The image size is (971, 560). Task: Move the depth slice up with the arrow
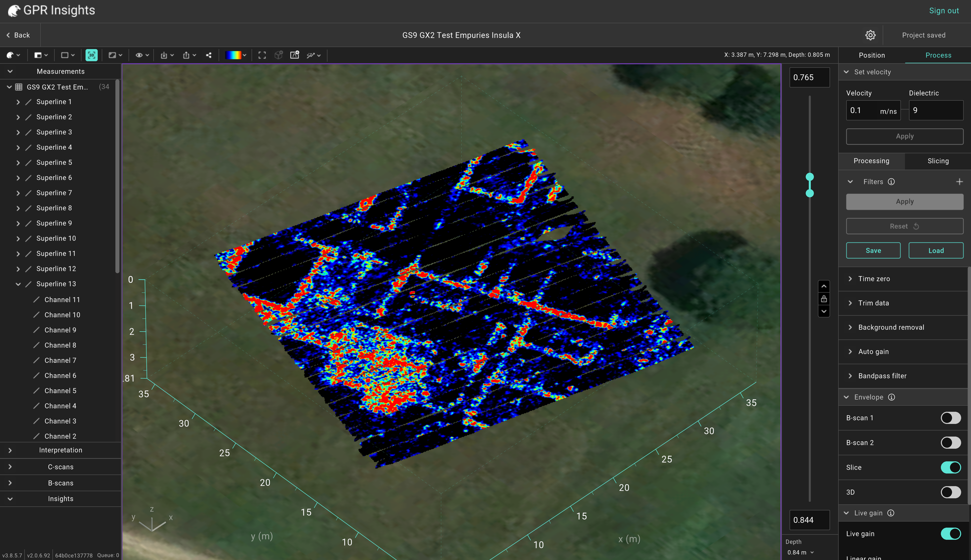824,286
